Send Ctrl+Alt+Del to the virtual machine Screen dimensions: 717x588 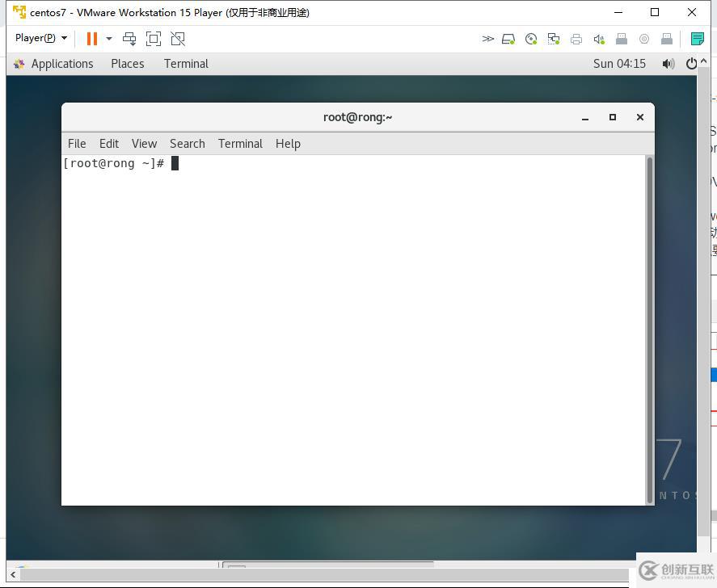pyautogui.click(x=129, y=39)
